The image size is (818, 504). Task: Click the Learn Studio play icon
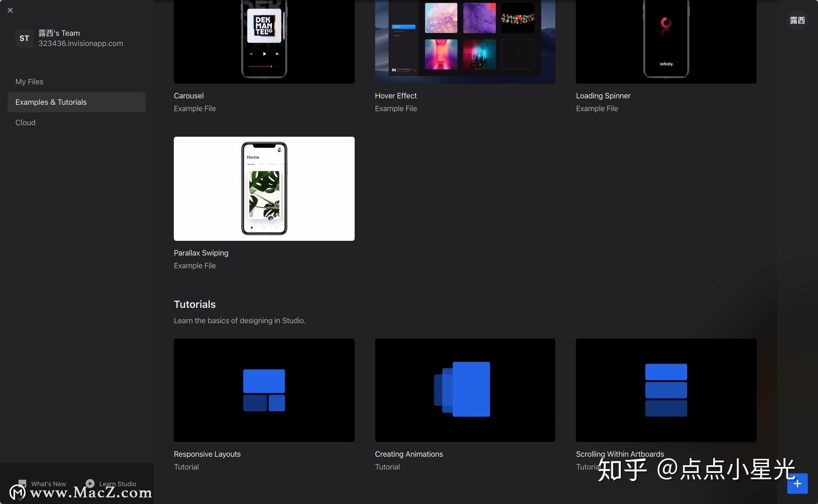coord(89,484)
